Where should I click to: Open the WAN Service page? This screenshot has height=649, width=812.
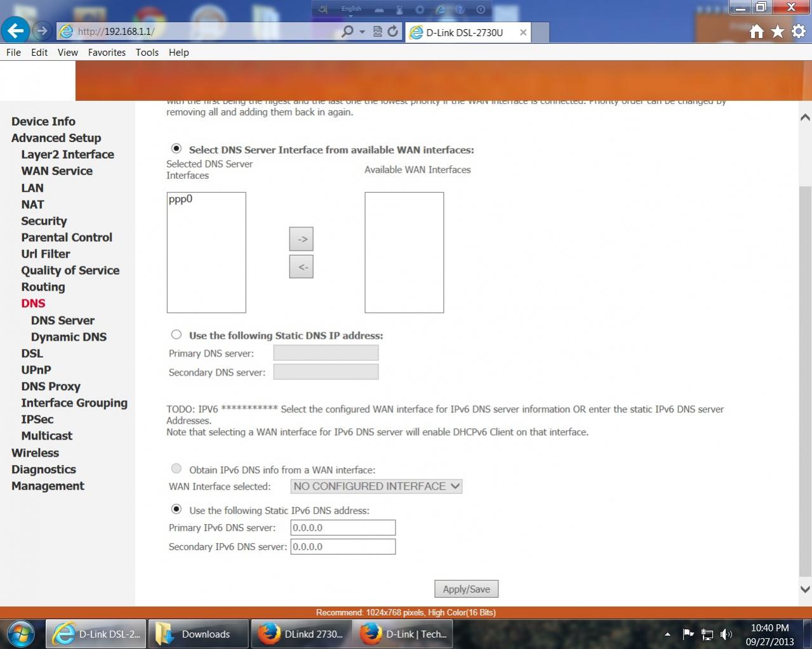[57, 171]
